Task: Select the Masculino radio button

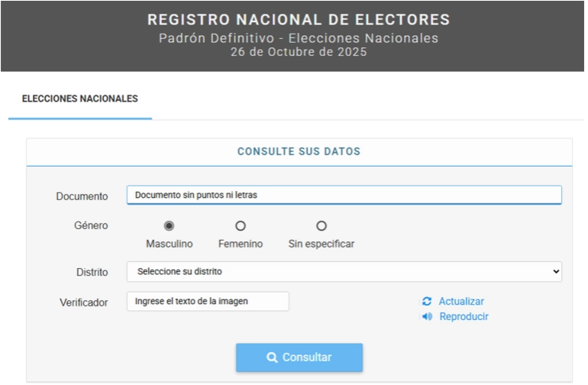Action: click(x=169, y=226)
